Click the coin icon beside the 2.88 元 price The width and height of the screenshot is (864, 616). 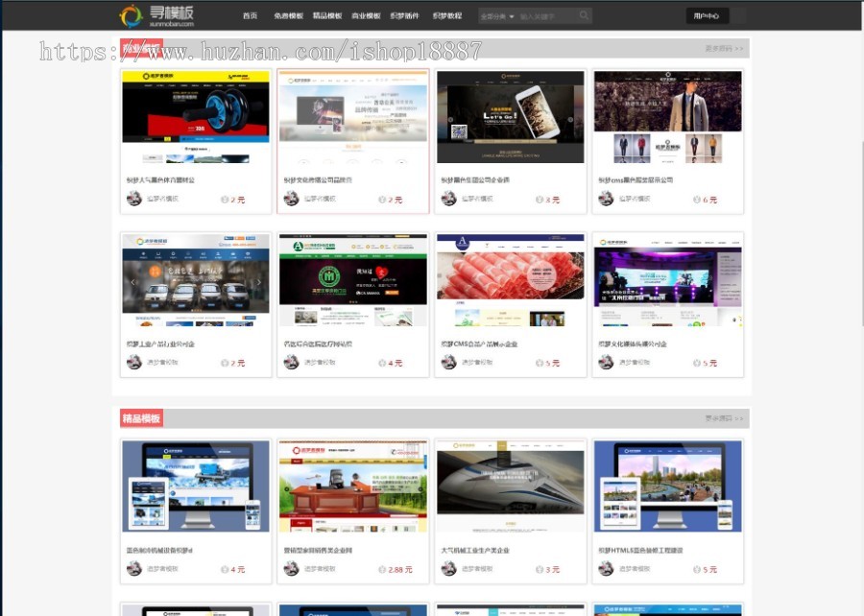(382, 569)
